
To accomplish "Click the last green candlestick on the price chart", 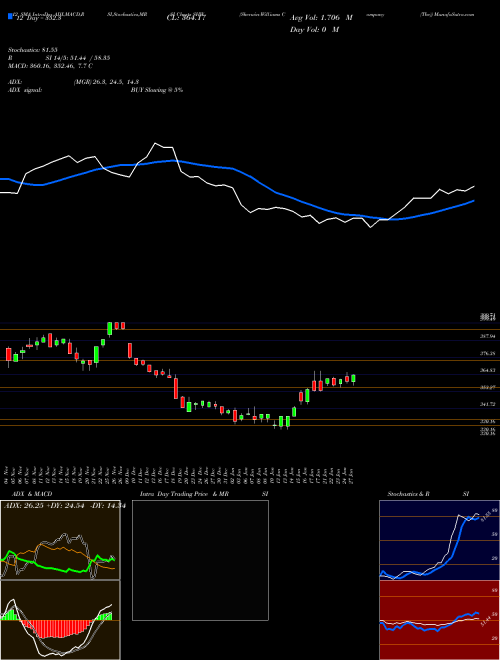I will (353, 378).
